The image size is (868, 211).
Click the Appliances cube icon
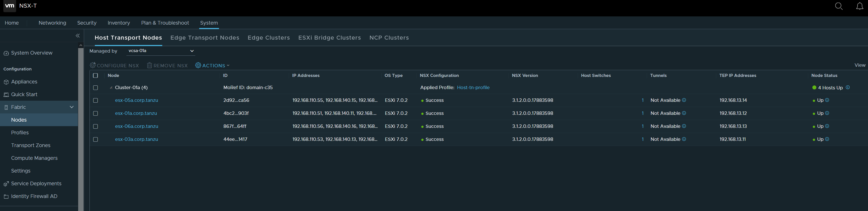(6, 82)
